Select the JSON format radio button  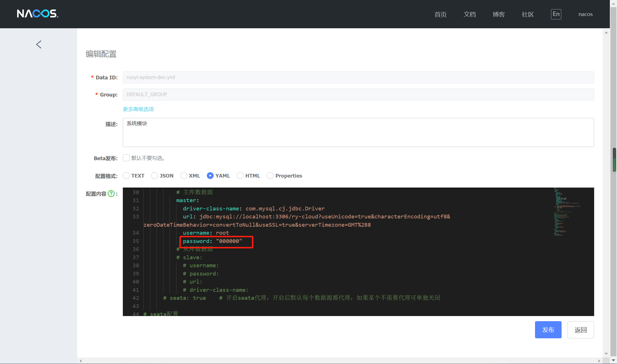[155, 176]
